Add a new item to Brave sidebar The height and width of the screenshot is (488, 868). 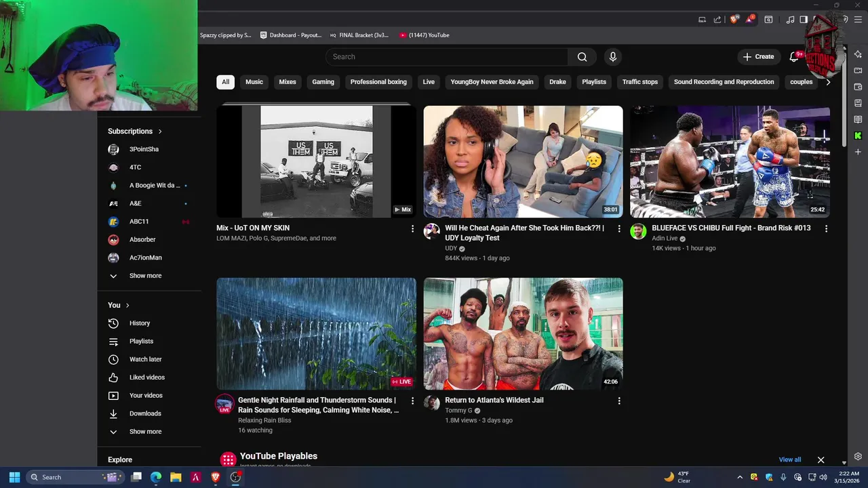(858, 152)
